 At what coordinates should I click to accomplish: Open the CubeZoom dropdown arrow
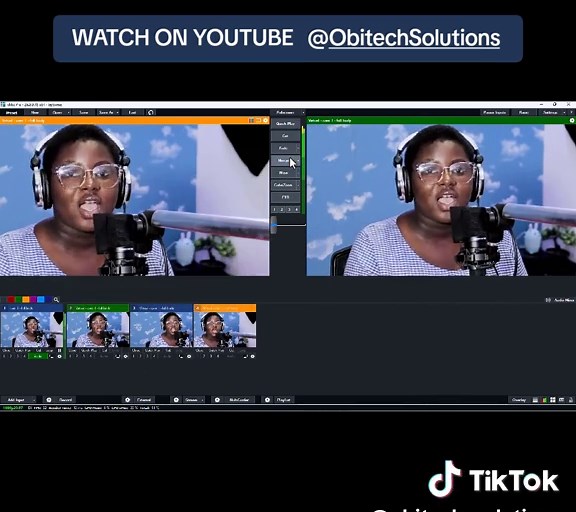(x=298, y=185)
